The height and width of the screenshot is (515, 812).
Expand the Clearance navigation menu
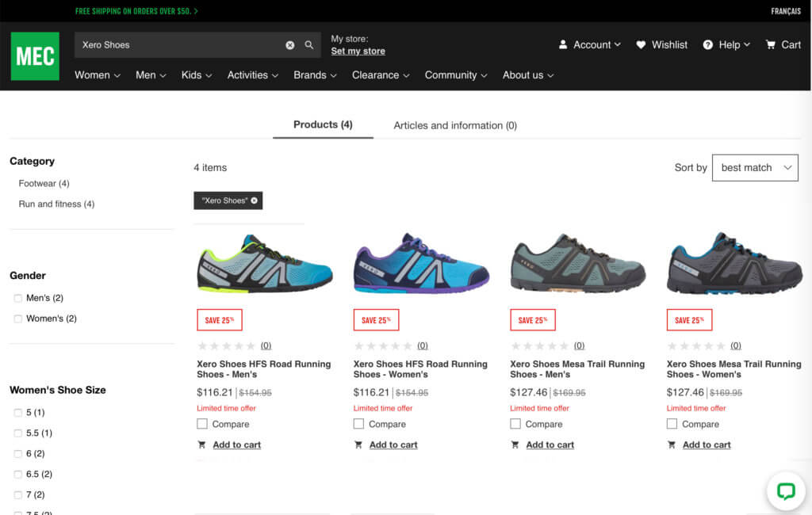381,75
